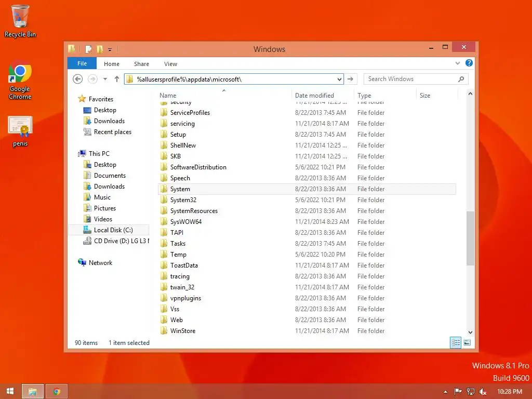Viewport: 532px width, 399px height.
Task: Switch to Details view layout button
Action: tap(455, 342)
